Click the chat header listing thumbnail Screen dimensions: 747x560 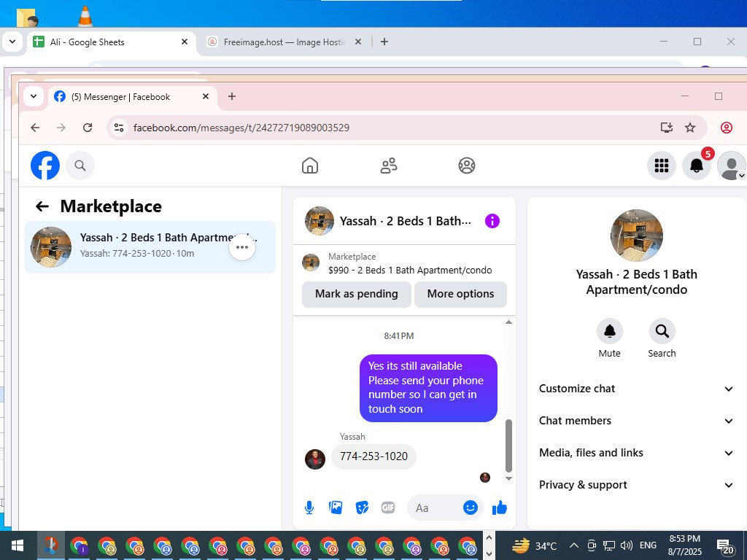click(x=320, y=221)
